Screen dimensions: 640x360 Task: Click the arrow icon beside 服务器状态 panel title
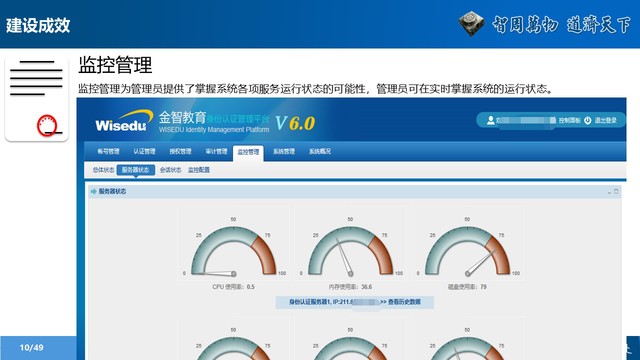[x=94, y=191]
